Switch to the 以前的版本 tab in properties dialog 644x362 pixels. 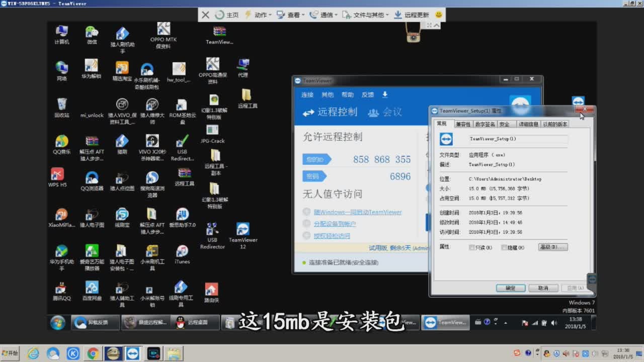pyautogui.click(x=555, y=124)
